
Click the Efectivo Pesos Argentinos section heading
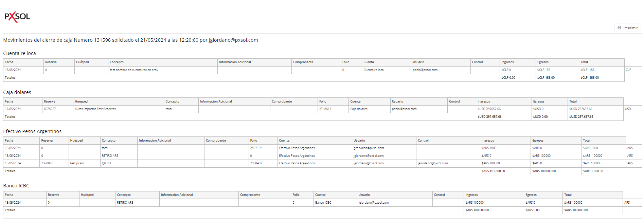(x=32, y=131)
